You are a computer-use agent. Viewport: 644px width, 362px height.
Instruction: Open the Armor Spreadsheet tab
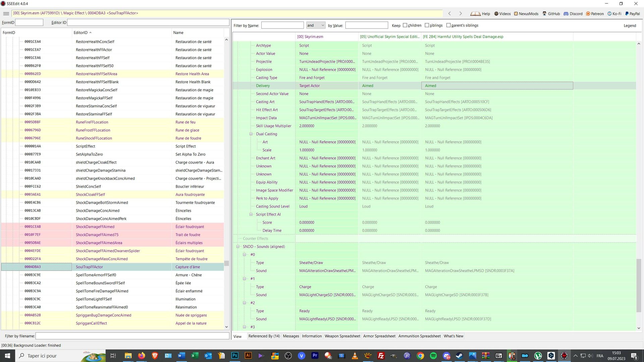(379, 336)
